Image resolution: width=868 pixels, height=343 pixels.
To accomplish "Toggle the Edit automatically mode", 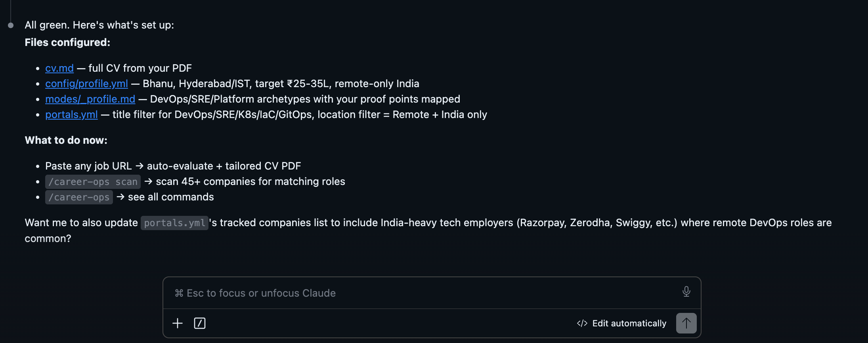I will tap(621, 323).
